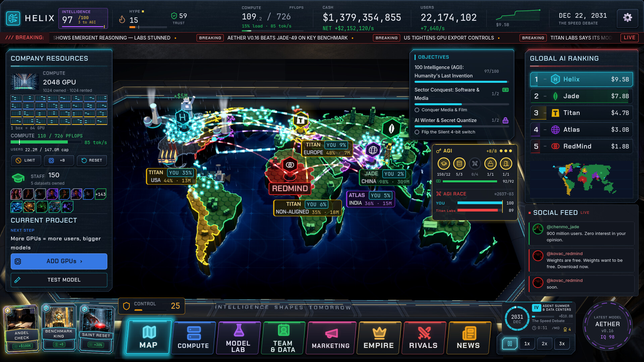
Task: Click the AGI crossed swords 0/4 icon
Action: pyautogui.click(x=475, y=164)
